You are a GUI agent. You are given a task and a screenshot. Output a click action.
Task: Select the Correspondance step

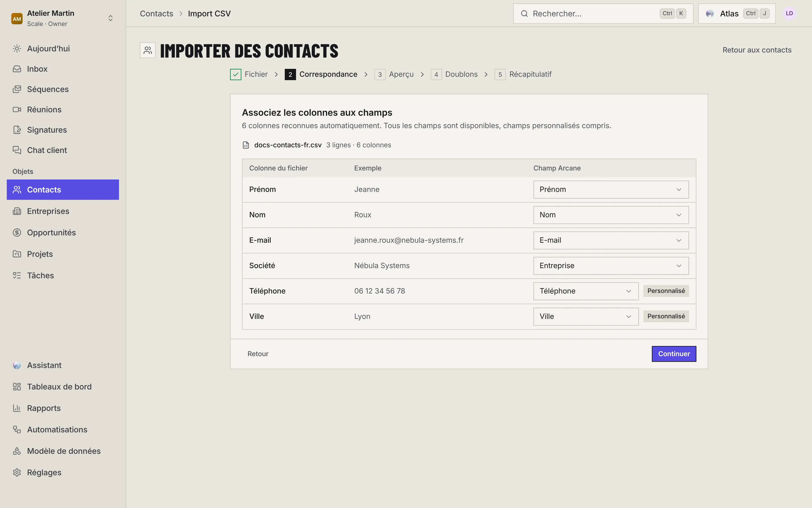[x=321, y=74]
